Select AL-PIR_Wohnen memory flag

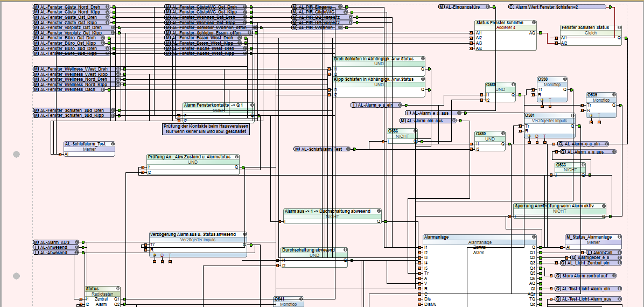pyautogui.click(x=318, y=27)
